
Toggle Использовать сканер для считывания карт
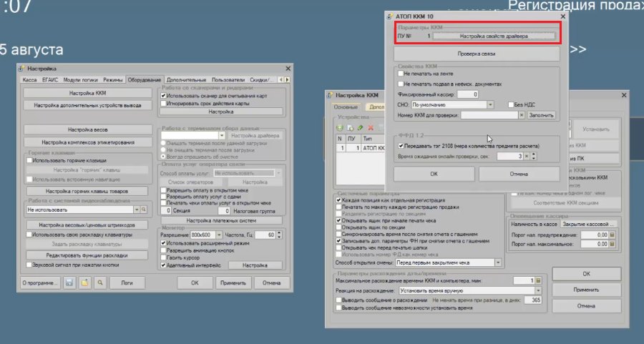pyautogui.click(x=163, y=96)
